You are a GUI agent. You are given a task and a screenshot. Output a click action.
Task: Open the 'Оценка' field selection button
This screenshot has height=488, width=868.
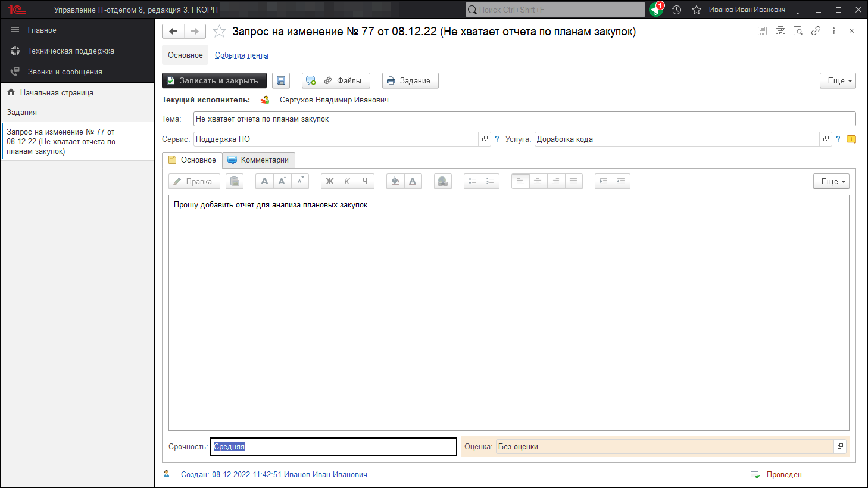840,446
